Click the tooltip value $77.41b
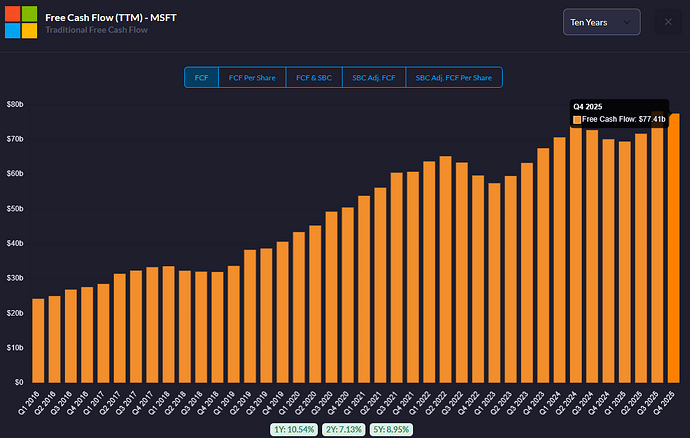The height and width of the screenshot is (438, 690). click(x=652, y=119)
